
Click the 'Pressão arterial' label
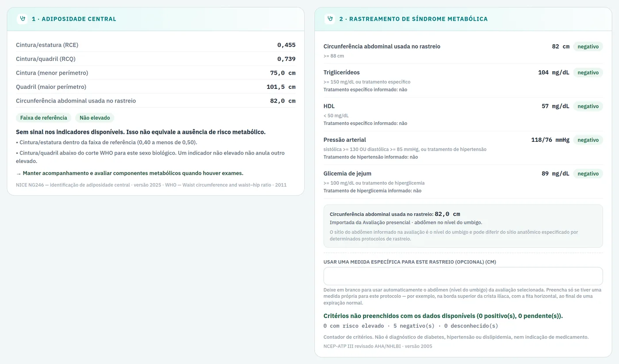[x=345, y=140]
